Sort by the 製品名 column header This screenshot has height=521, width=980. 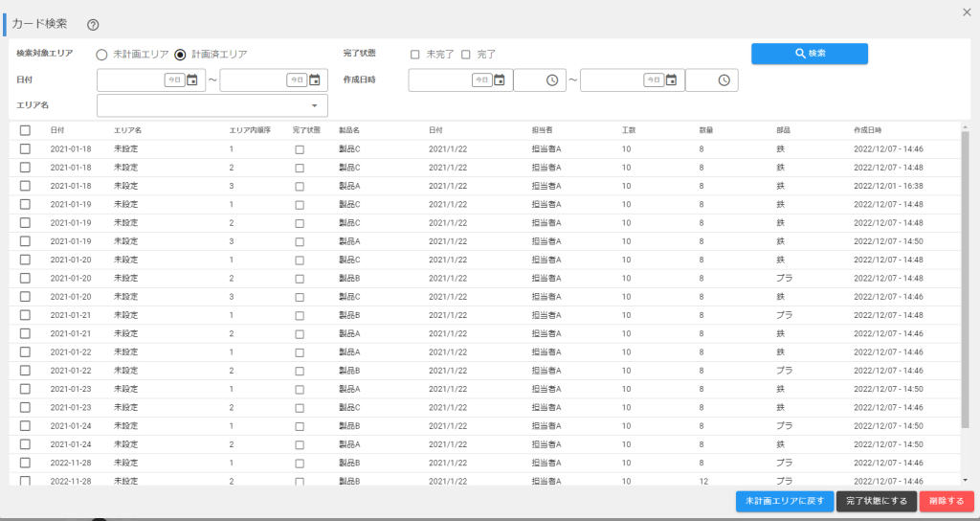(349, 130)
